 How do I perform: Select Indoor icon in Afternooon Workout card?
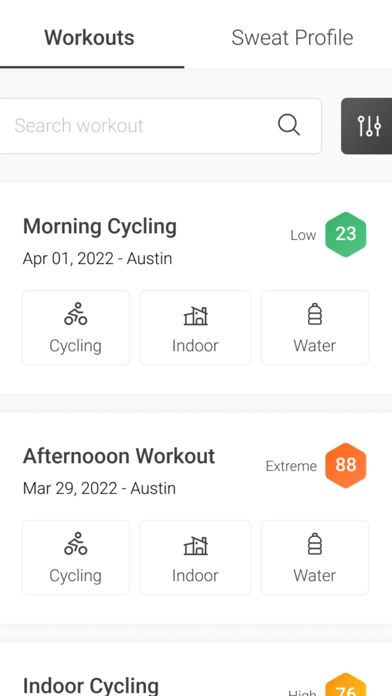pos(195,546)
